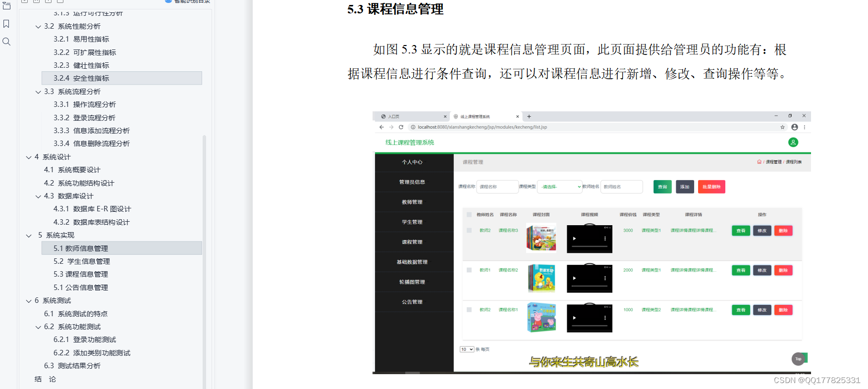Click the red 批量删除 button
Screen dimensions: 868x389
pyautogui.click(x=711, y=187)
